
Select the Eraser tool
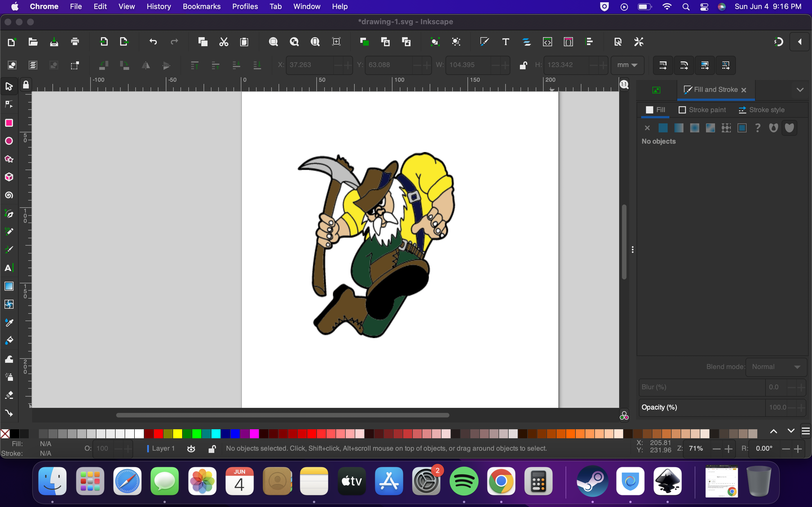[x=9, y=395]
